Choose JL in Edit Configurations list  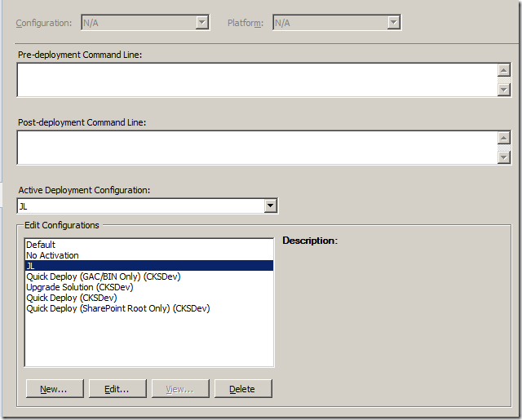pos(31,266)
